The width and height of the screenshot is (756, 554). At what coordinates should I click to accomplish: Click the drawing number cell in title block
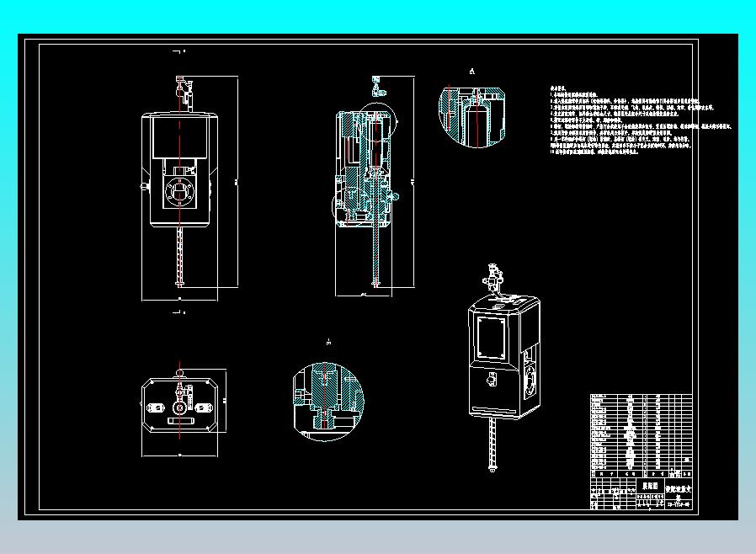(x=679, y=504)
